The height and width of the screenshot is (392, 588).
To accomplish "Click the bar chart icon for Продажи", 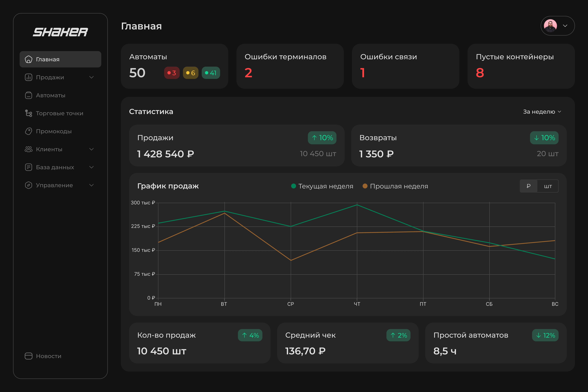I will tap(28, 77).
